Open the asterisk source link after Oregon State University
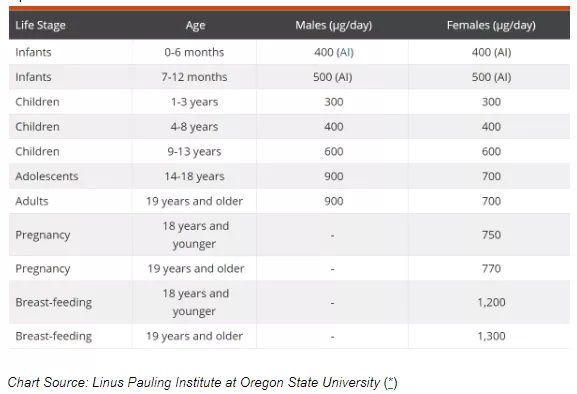 391,383
